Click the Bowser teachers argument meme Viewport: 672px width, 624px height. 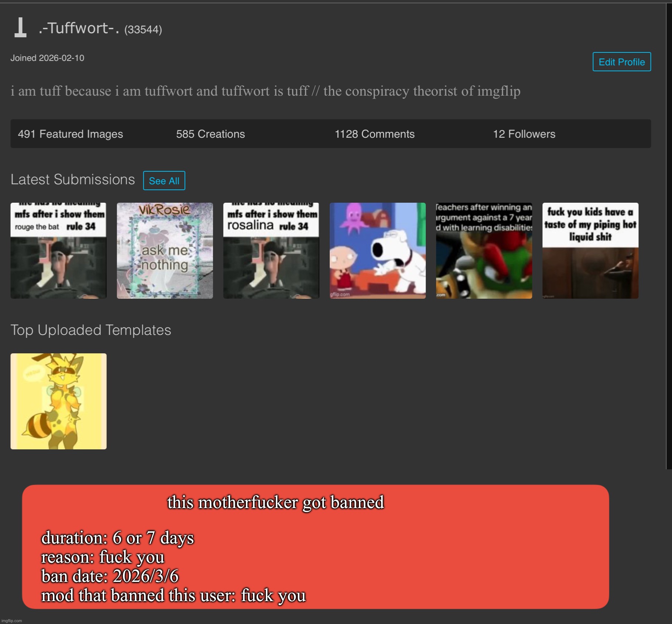(484, 250)
